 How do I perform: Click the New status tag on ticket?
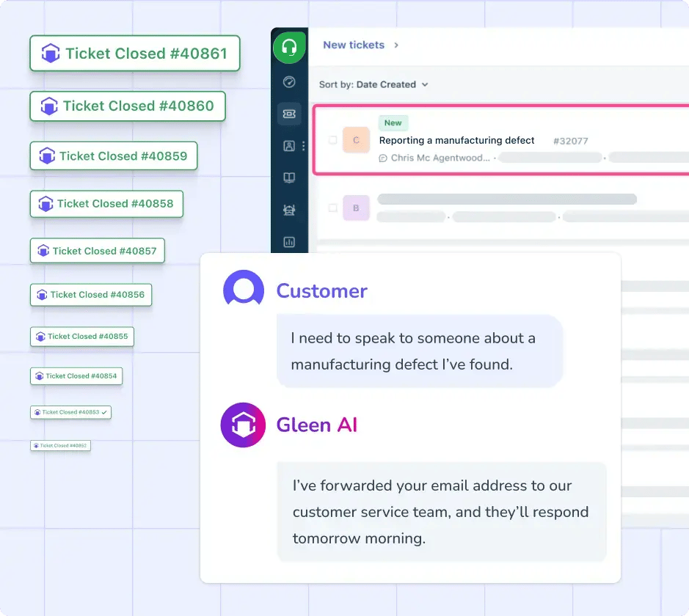point(393,123)
